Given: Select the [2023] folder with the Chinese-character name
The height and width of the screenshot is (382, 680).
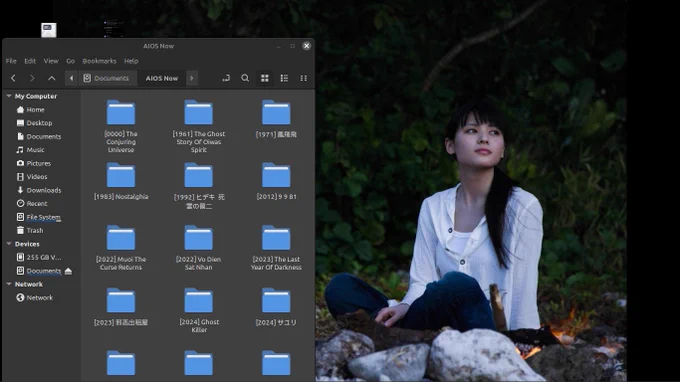Looking at the screenshot, I should (x=121, y=307).
